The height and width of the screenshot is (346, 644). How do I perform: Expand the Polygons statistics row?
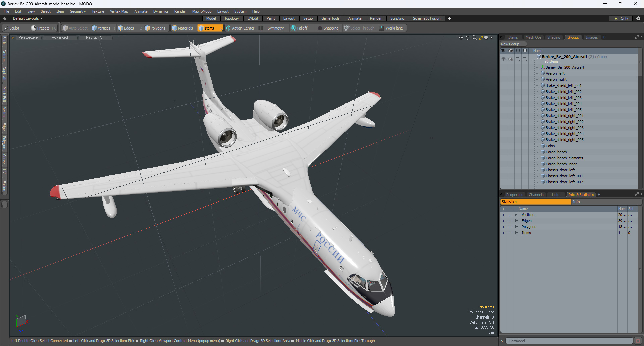click(x=517, y=227)
